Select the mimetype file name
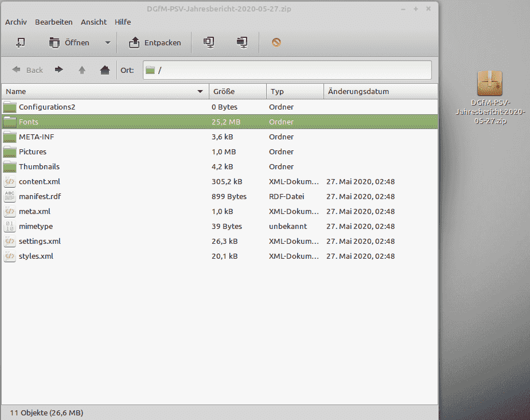This screenshot has height=420, width=530. click(x=36, y=226)
